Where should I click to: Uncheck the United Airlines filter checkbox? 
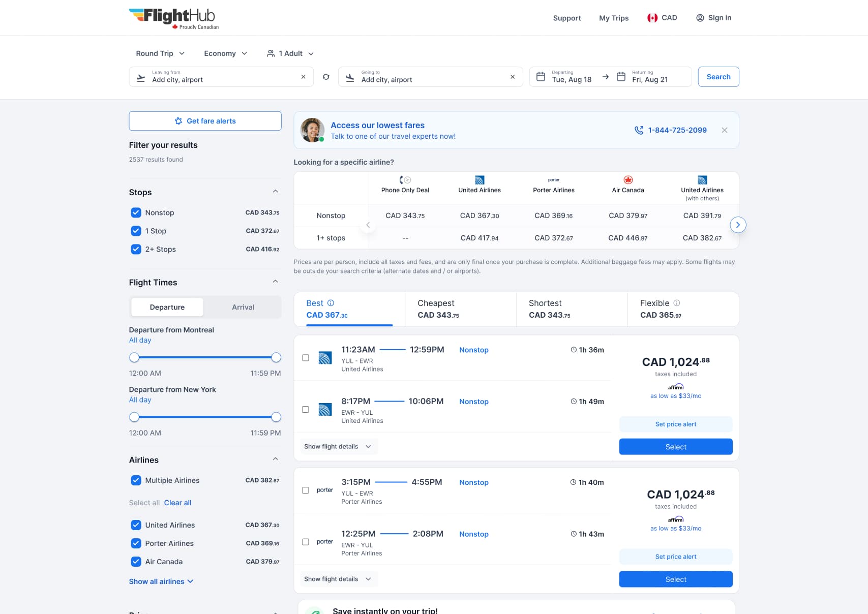click(136, 525)
